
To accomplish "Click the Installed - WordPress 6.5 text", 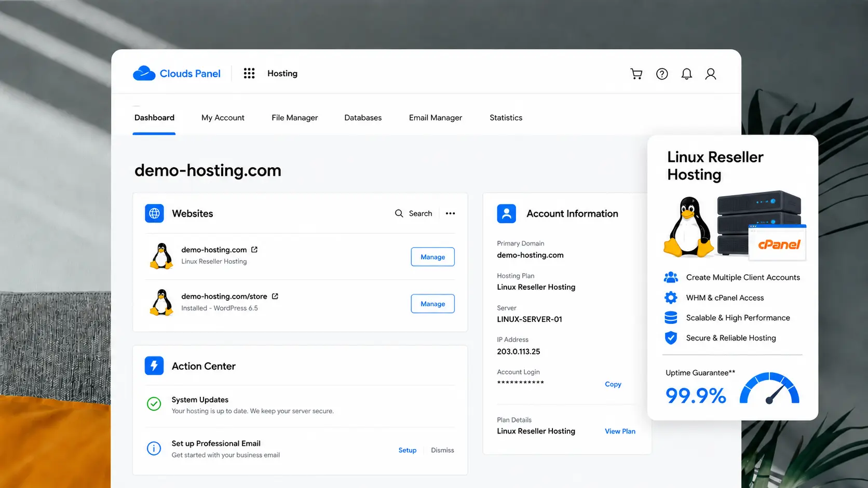I will coord(220,308).
